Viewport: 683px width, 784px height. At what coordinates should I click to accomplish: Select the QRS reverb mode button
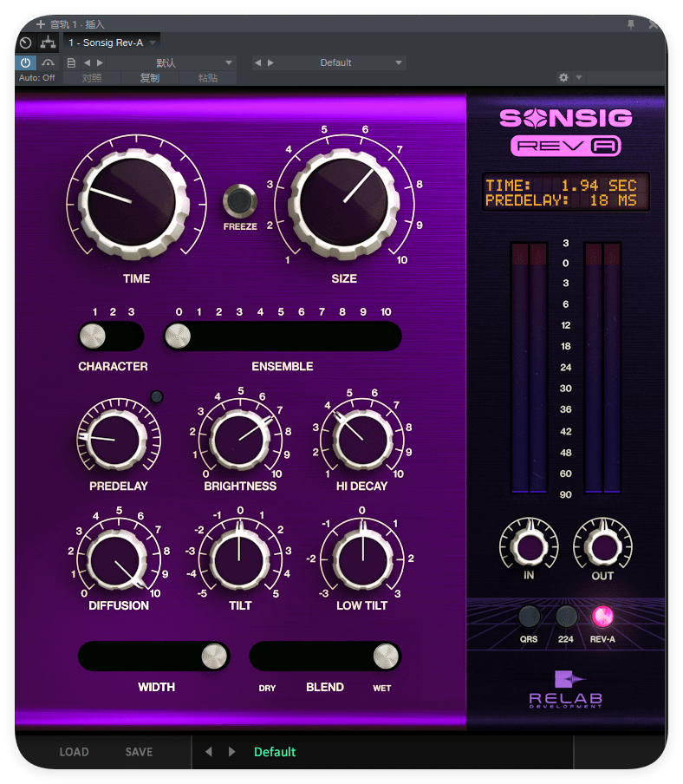(529, 617)
